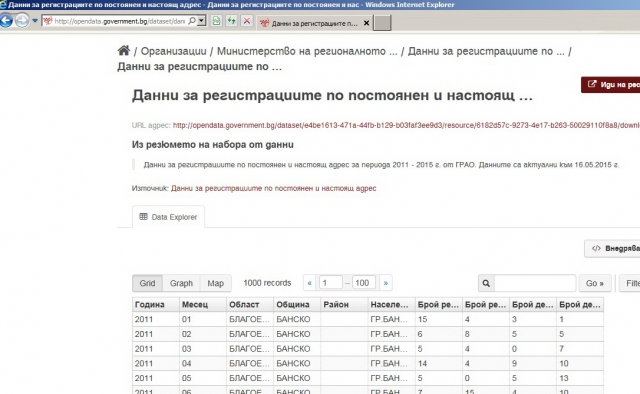The image size is (640, 394).
Task: Select Месец cell 01 in first row
Action: point(203,319)
